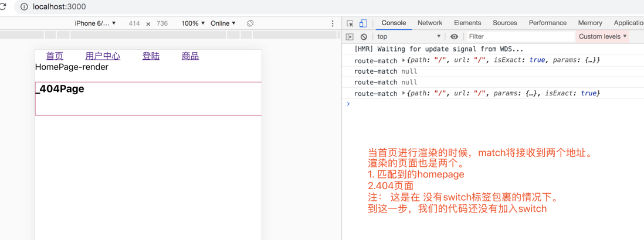Open the Custom levels dropdown
This screenshot has width=644, height=240.
pyautogui.click(x=603, y=36)
